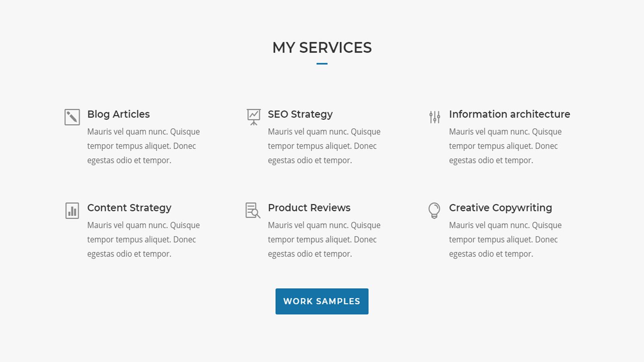Click the description text under Content Strategy

click(143, 240)
